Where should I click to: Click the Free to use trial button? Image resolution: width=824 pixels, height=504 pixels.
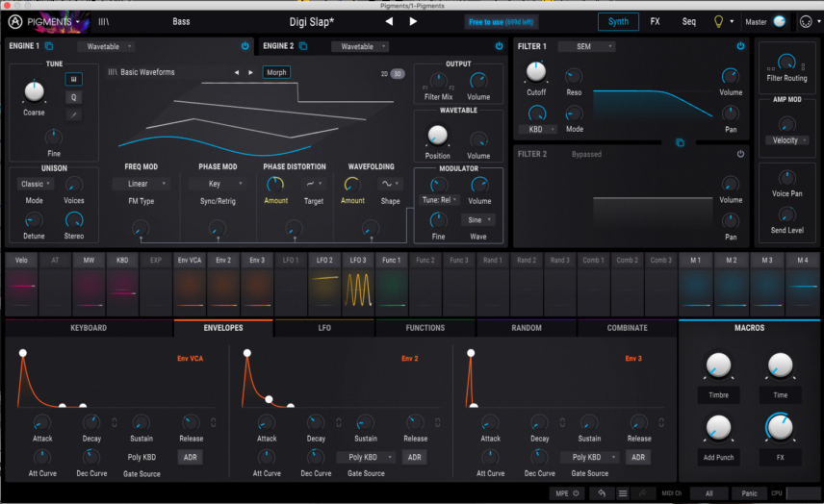[501, 22]
